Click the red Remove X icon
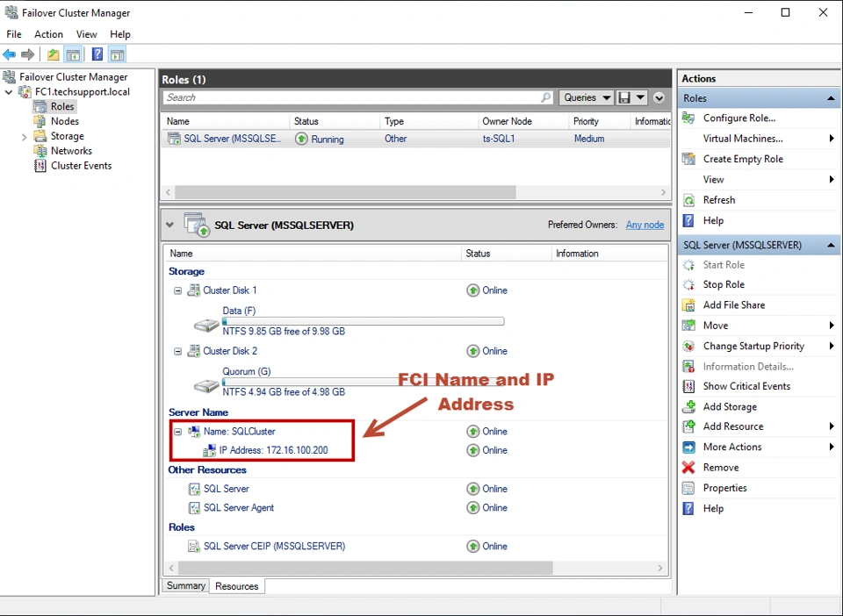 tap(688, 467)
